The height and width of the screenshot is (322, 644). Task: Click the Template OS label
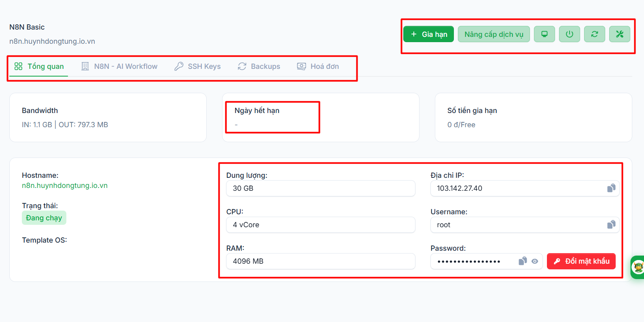[44, 240]
